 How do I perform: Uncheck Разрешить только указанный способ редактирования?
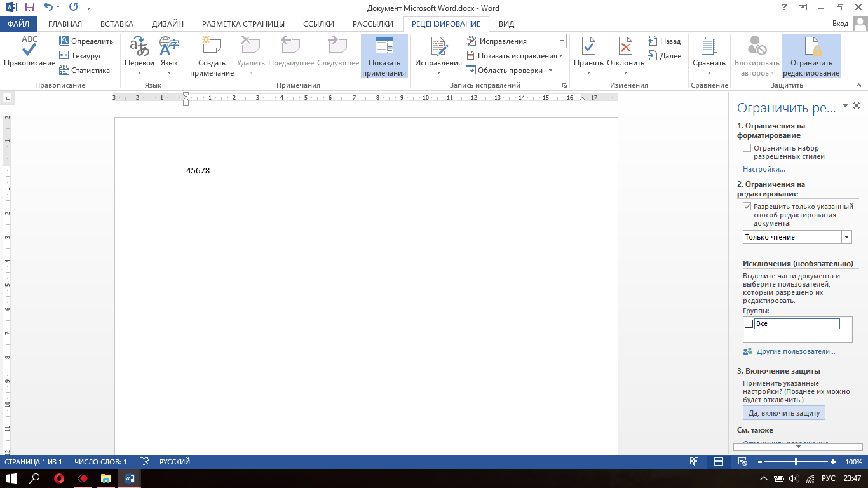[747, 207]
